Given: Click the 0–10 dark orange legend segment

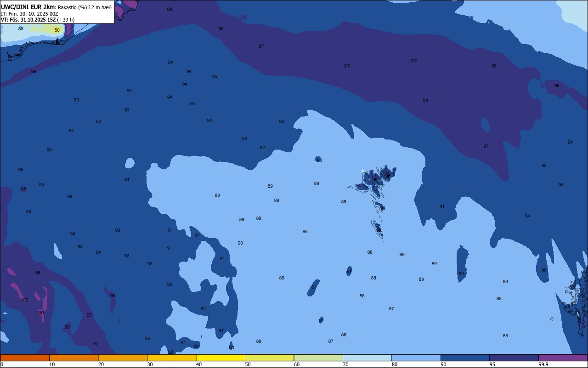Looking at the screenshot, I should (25, 357).
